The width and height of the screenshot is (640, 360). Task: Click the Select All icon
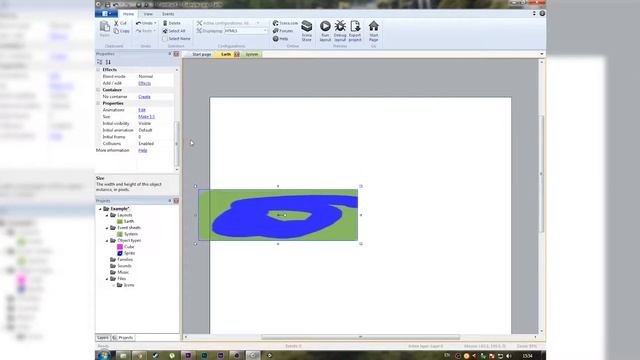[165, 31]
